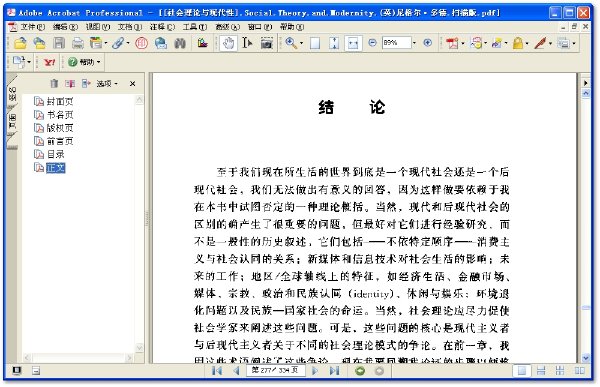600x387 pixels.
Task: Click the zoom in plus button
Action: click(x=428, y=43)
